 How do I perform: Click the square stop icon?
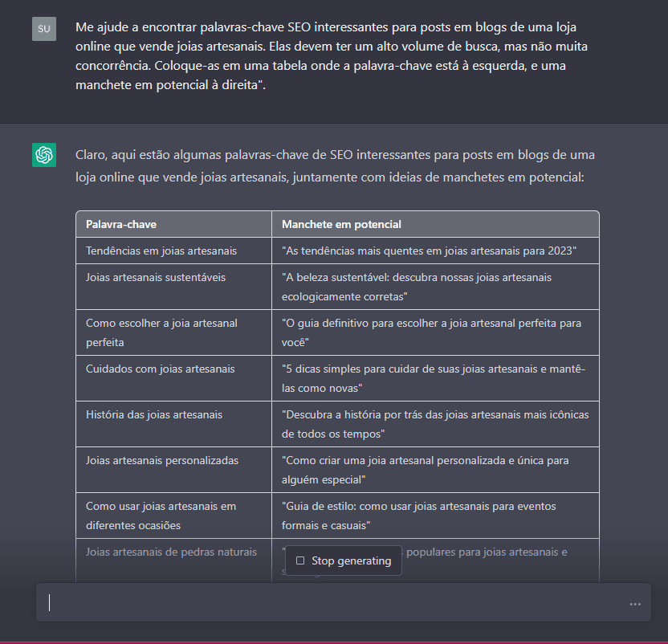click(300, 560)
